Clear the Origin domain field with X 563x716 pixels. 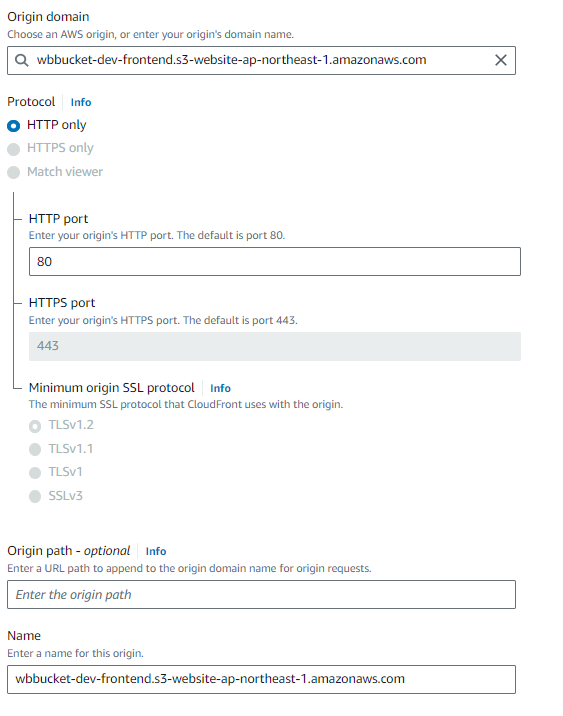500,60
